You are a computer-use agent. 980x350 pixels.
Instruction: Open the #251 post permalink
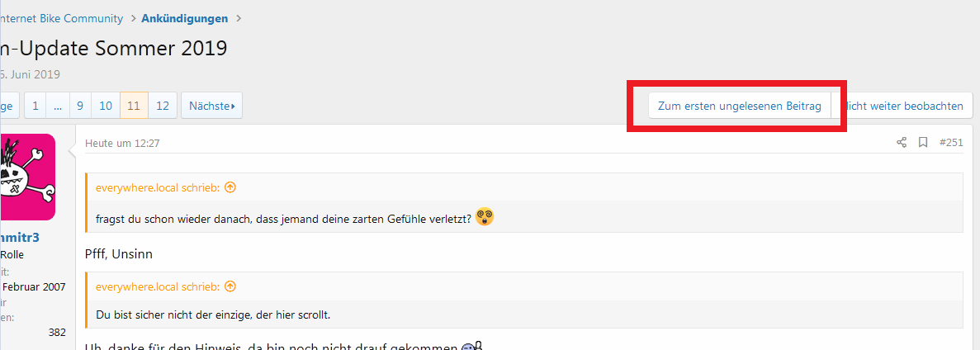pos(951,143)
